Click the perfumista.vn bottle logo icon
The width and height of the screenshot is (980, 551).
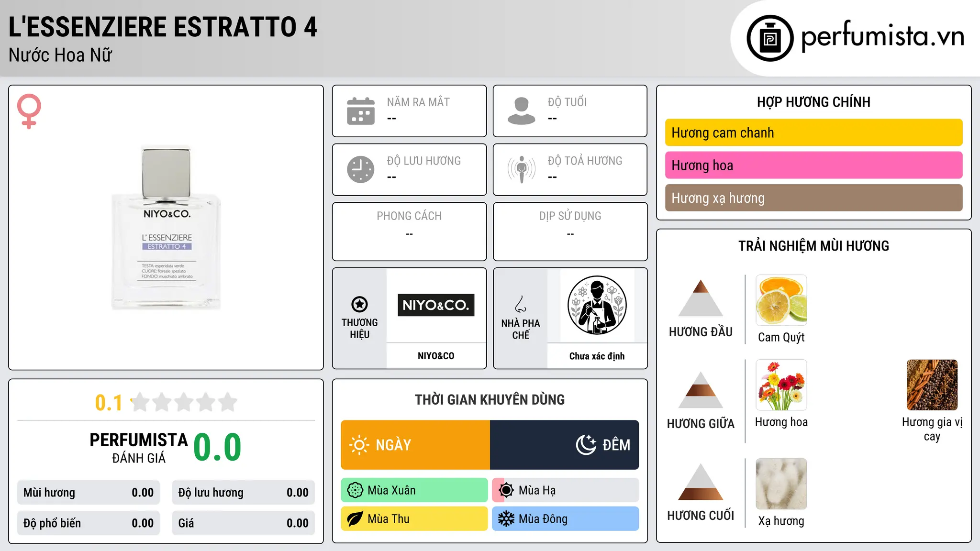point(770,38)
